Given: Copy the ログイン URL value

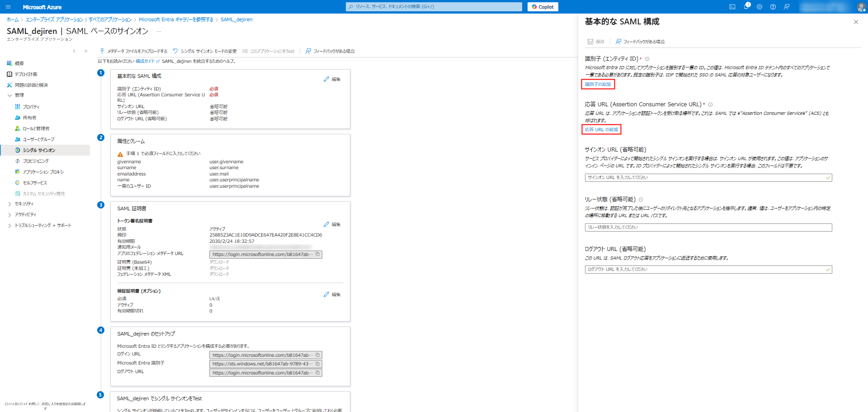Looking at the screenshot, I should [318, 355].
